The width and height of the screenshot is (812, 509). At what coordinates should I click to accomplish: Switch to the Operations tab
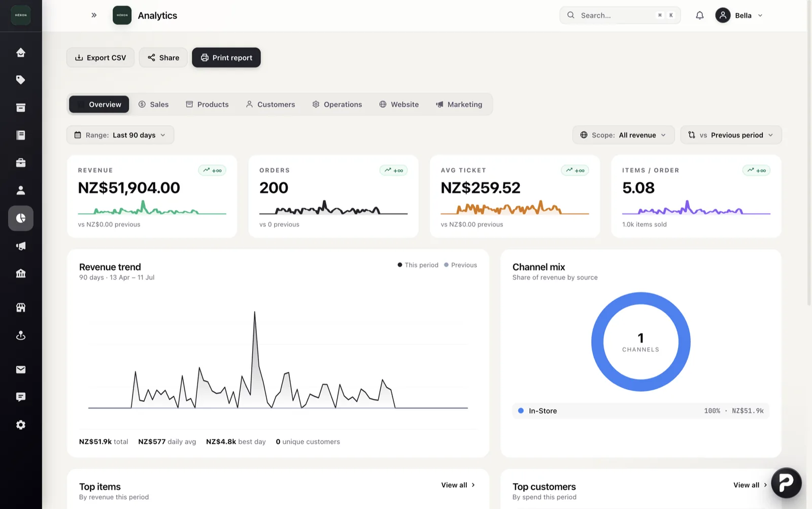337,104
